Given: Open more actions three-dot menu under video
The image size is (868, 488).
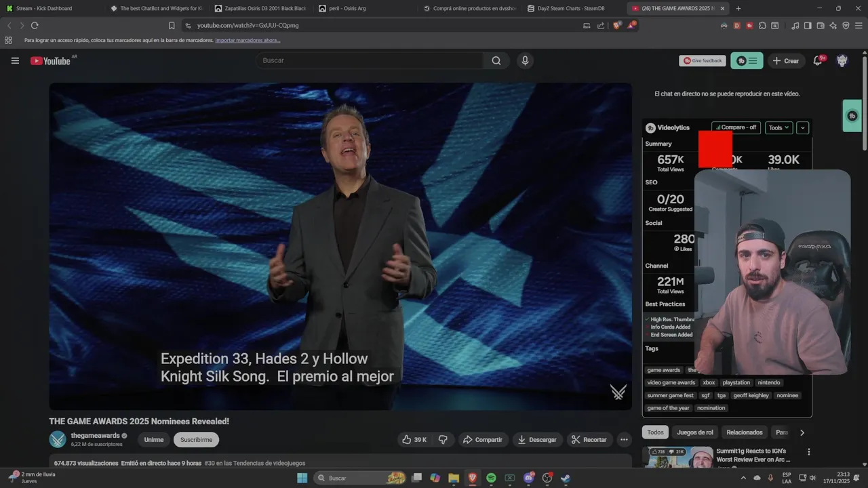Looking at the screenshot, I should [624, 439].
